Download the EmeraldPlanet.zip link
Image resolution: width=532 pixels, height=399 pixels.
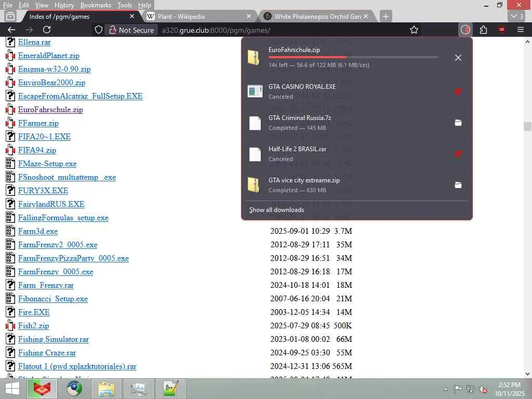coord(48,56)
